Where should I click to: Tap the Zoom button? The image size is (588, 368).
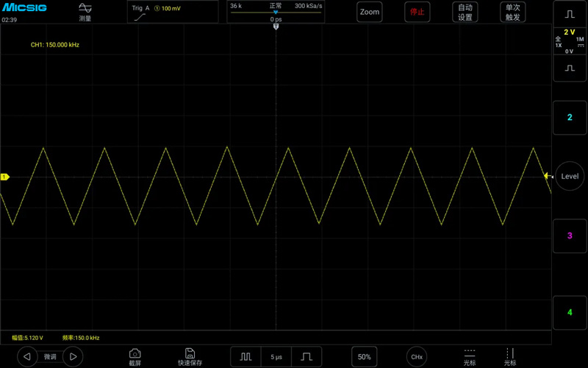[370, 12]
